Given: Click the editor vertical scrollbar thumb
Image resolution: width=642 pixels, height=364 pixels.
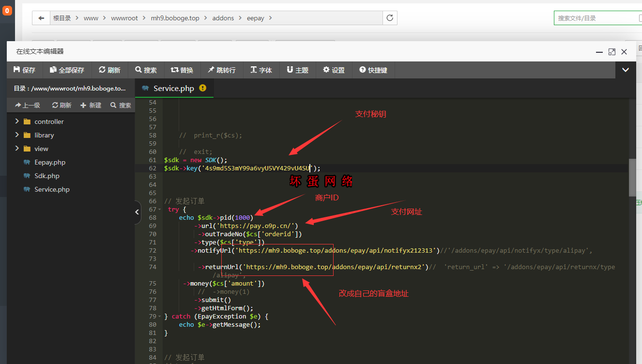Looking at the screenshot, I should pyautogui.click(x=632, y=177).
